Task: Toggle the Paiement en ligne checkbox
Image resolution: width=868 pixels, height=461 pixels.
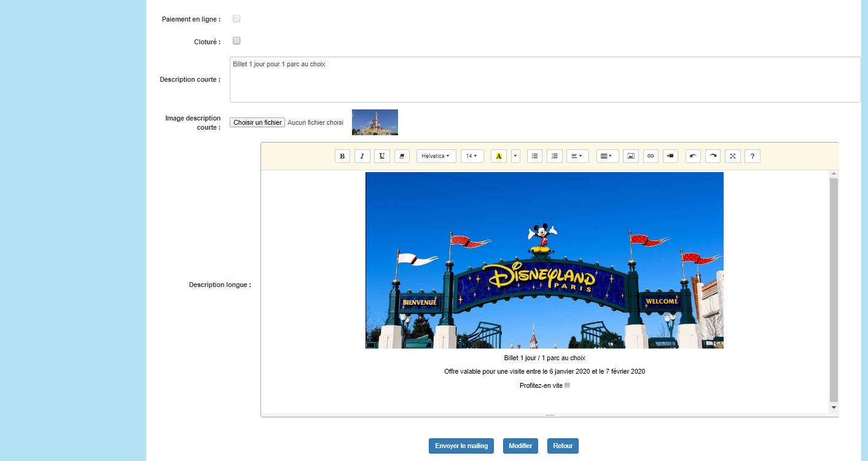Action: coord(237,19)
